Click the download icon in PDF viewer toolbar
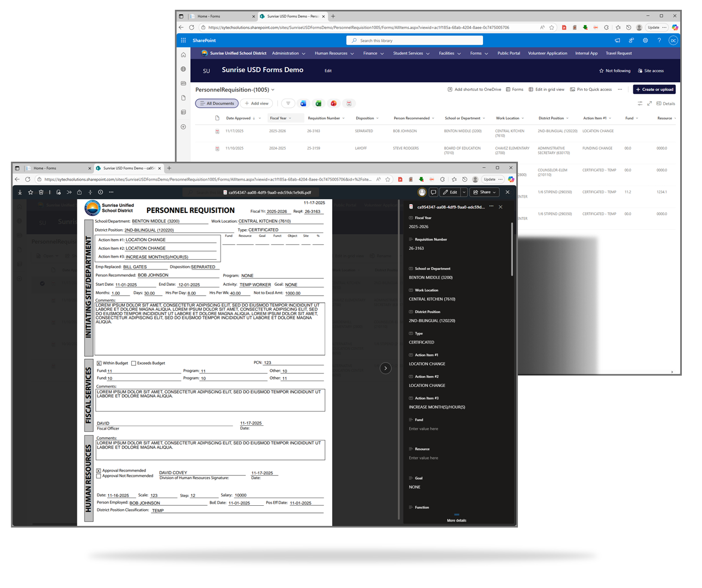 (x=20, y=192)
